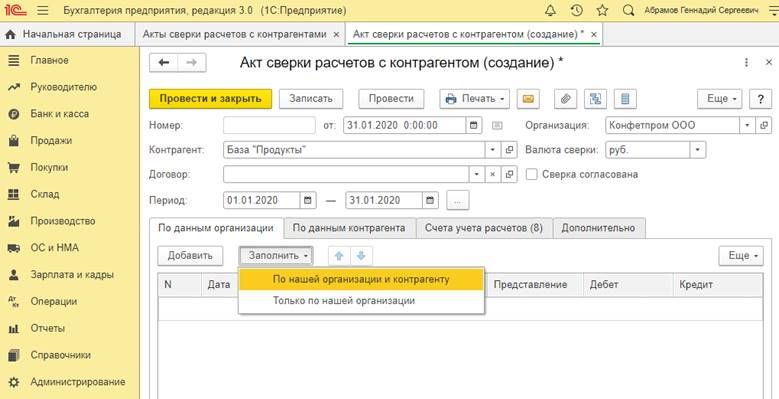The image size is (779, 399).
Task: Go forward with right arrow button
Action: 192,62
